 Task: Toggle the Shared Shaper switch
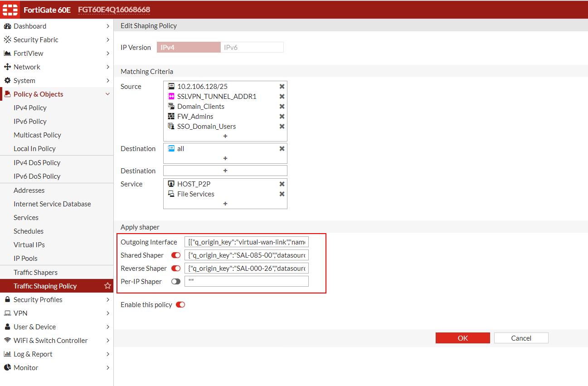176,255
